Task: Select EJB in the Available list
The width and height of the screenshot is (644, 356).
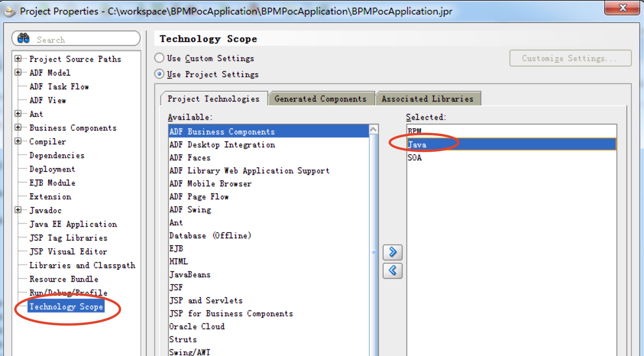Action: [x=269, y=249]
